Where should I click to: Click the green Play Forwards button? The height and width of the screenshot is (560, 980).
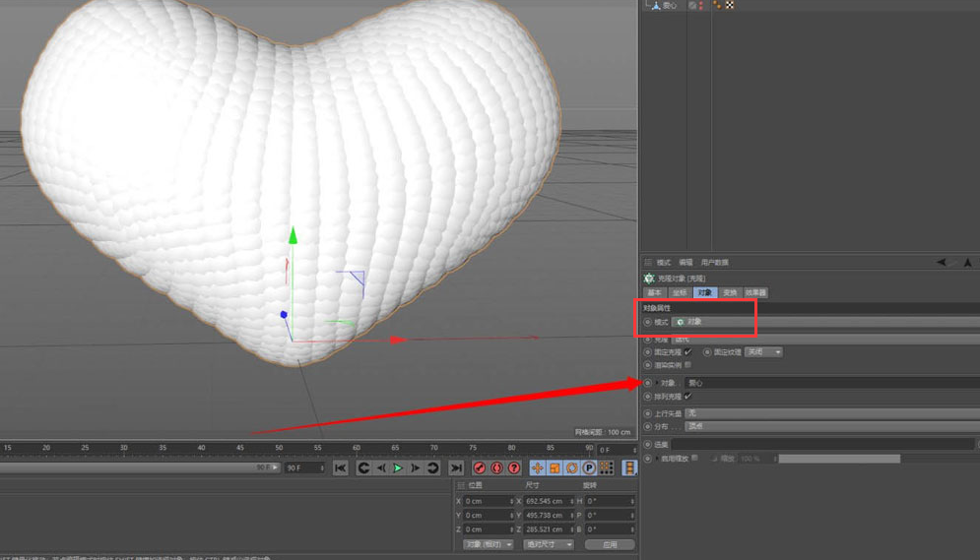pyautogui.click(x=398, y=468)
